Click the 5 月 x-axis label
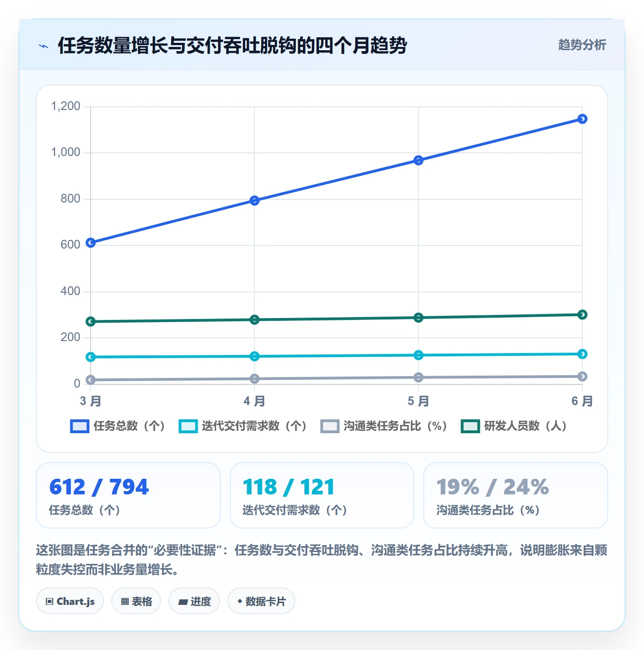Viewport: 644px width, 650px height. [x=418, y=401]
